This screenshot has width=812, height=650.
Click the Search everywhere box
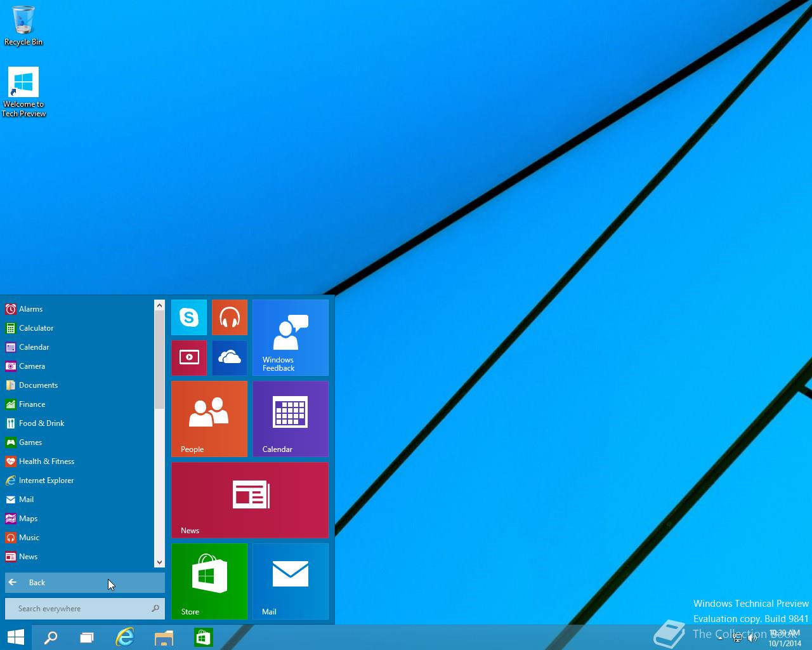(x=85, y=609)
